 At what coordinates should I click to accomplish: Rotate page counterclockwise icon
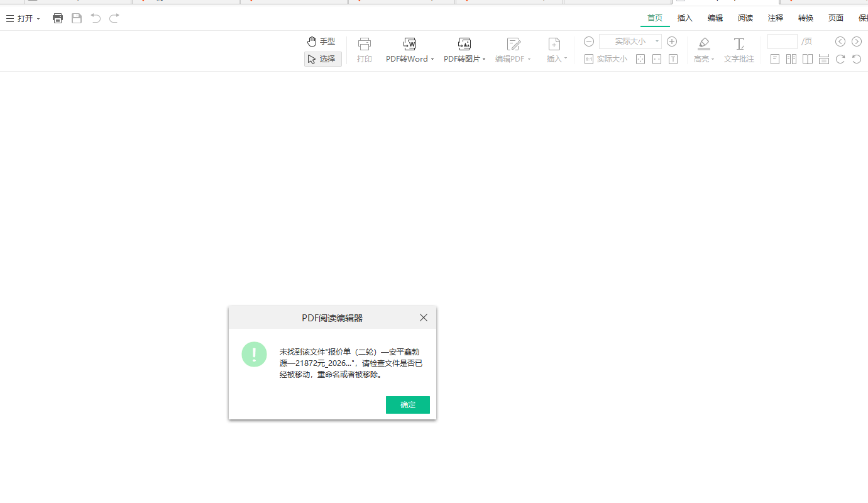click(857, 59)
